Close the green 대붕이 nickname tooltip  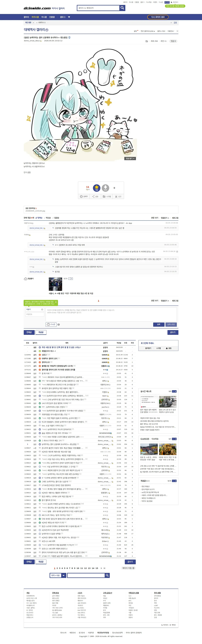click(x=56, y=302)
